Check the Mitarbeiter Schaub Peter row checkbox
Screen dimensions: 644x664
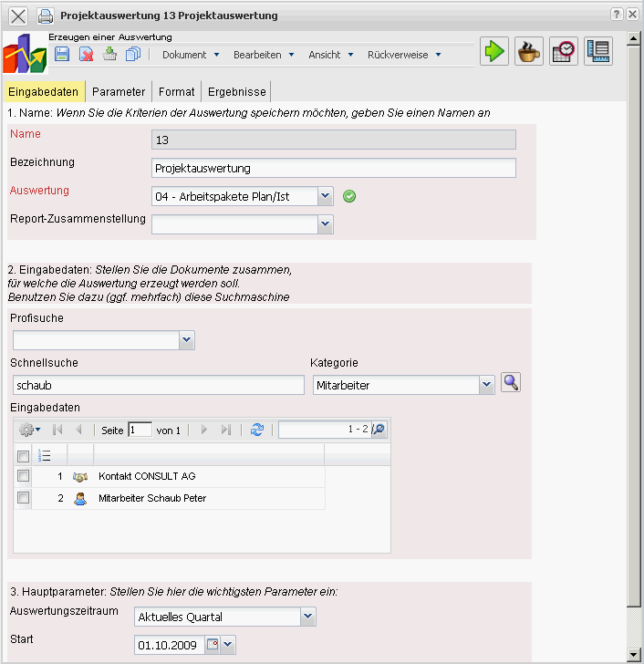point(24,498)
